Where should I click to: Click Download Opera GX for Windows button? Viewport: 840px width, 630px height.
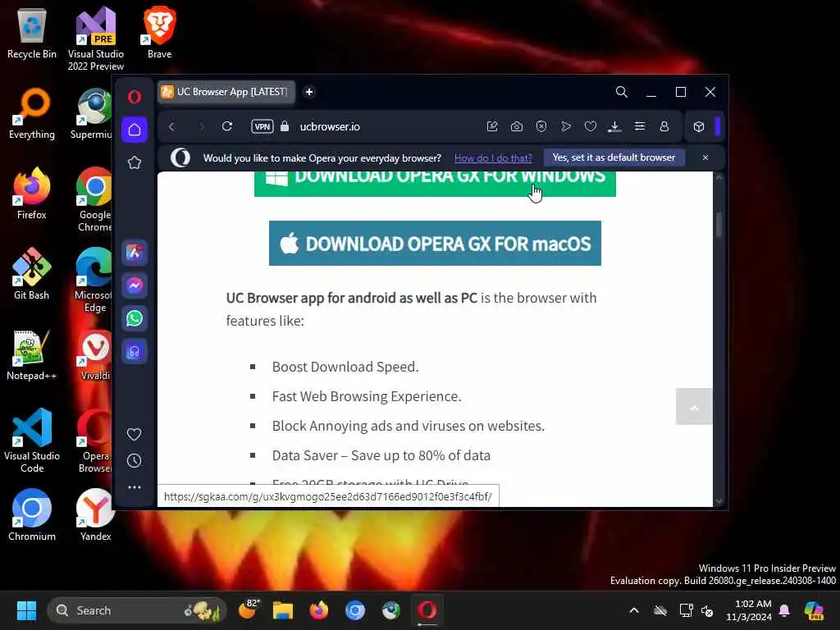435,183
